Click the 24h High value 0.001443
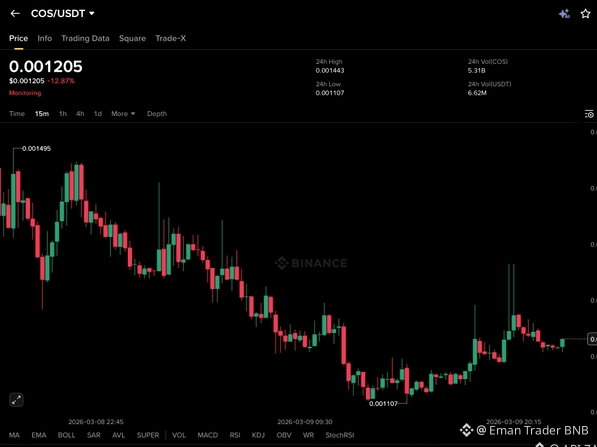597x447 pixels. (330, 70)
